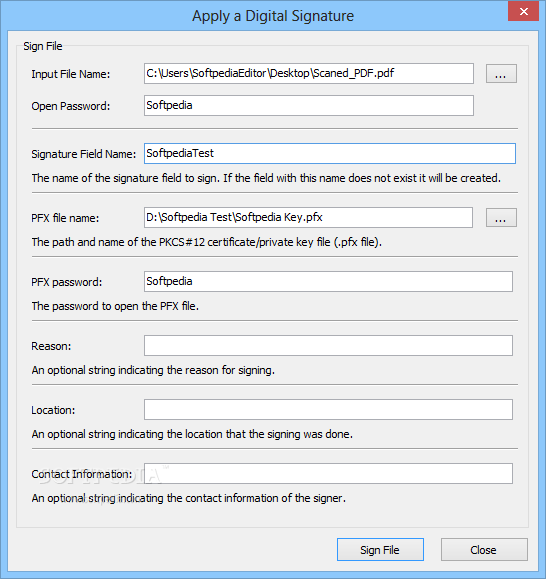
Task: Select the PFX file name field
Action: 308,217
